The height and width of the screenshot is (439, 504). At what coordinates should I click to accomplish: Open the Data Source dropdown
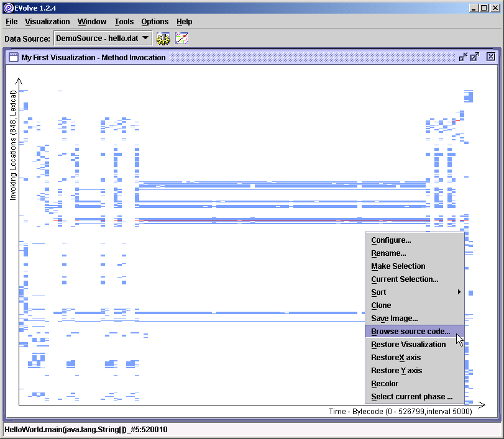[x=103, y=38]
